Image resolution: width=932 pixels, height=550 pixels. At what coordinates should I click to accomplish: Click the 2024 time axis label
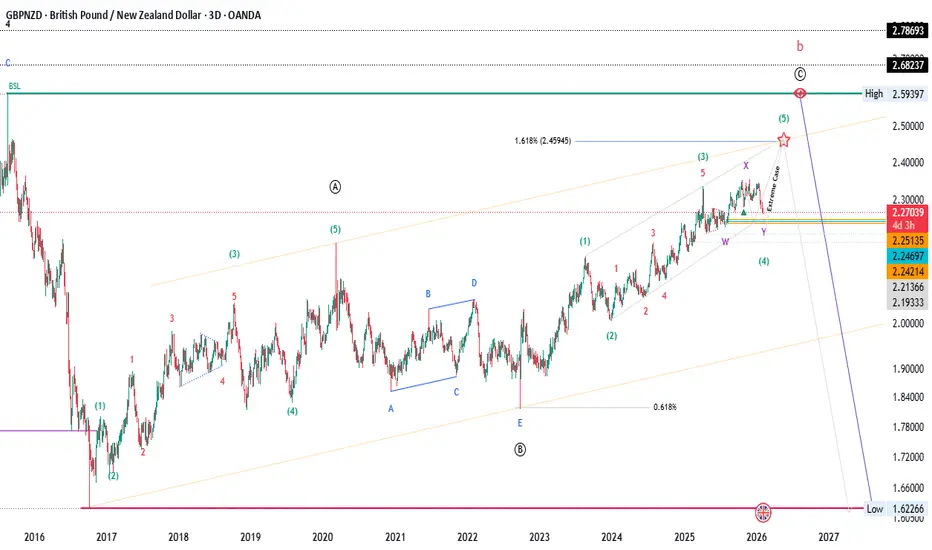point(612,537)
